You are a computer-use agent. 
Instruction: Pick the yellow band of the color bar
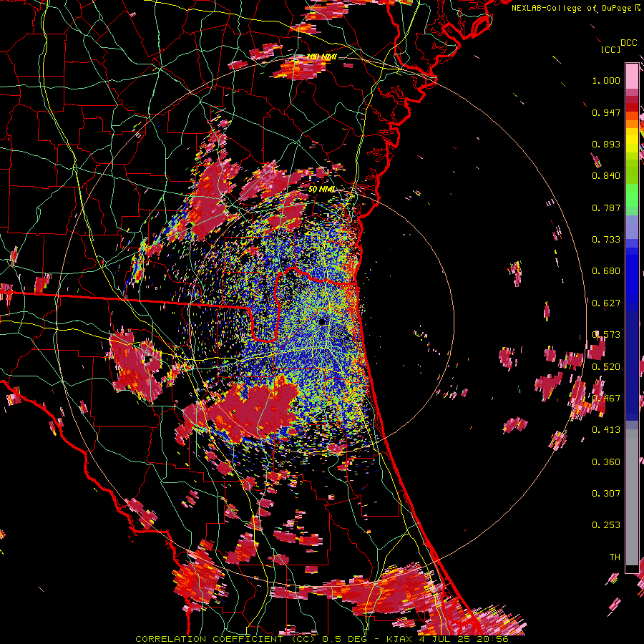(x=632, y=141)
